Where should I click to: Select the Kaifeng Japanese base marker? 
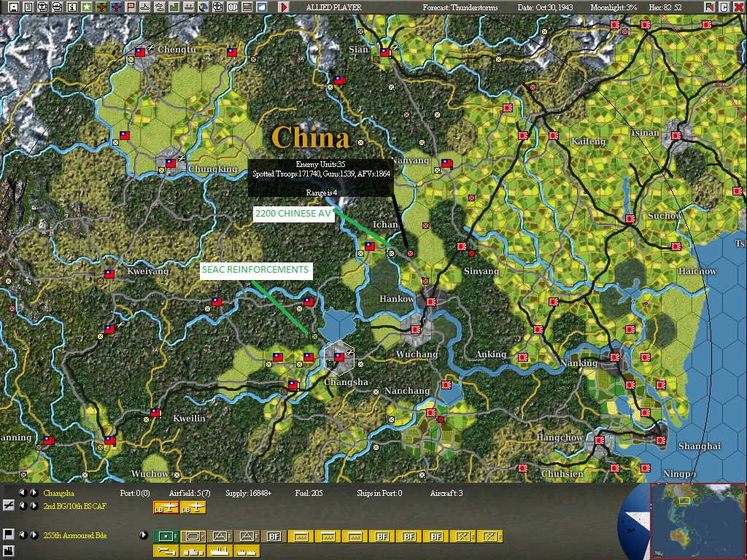coord(553,136)
